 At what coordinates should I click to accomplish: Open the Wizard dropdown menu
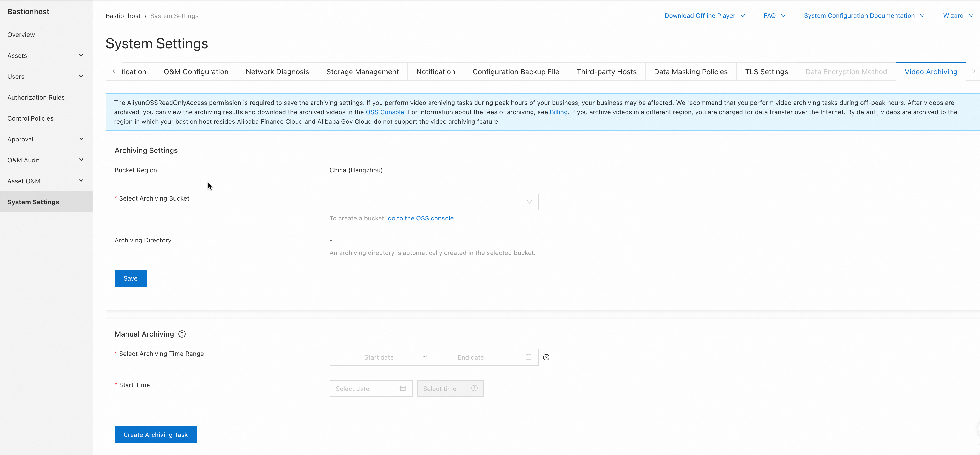[x=958, y=16]
